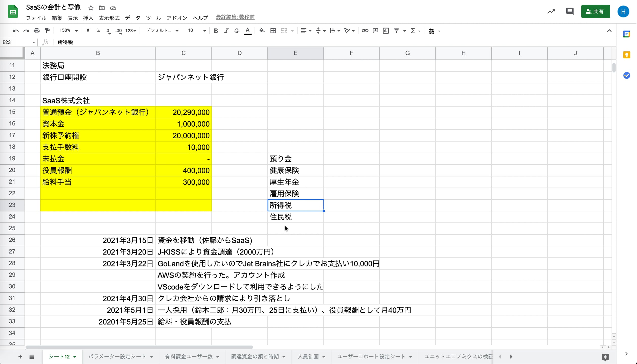Collapse the toolbar with the hide arrow
The image size is (637, 364).
pos(609,31)
